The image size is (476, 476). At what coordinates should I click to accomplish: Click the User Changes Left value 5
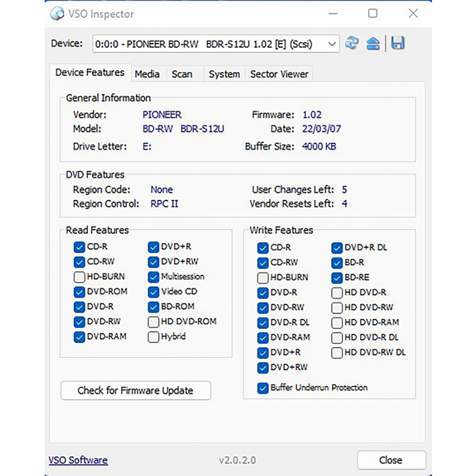click(345, 190)
